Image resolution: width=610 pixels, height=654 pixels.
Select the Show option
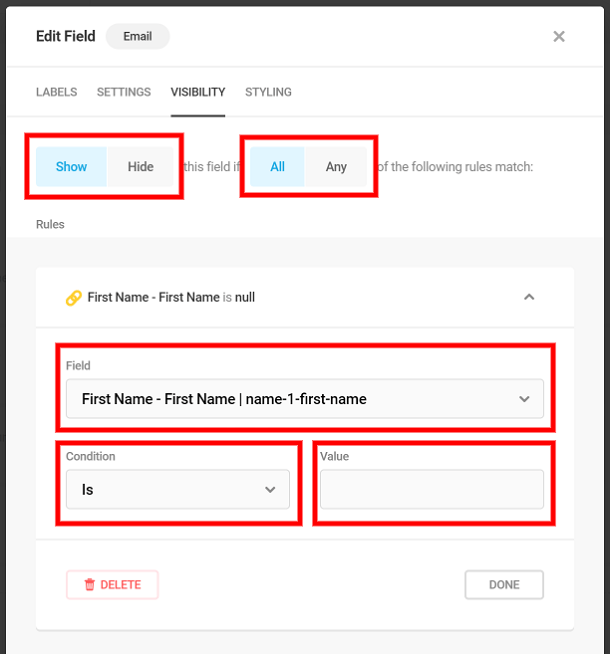tap(71, 166)
